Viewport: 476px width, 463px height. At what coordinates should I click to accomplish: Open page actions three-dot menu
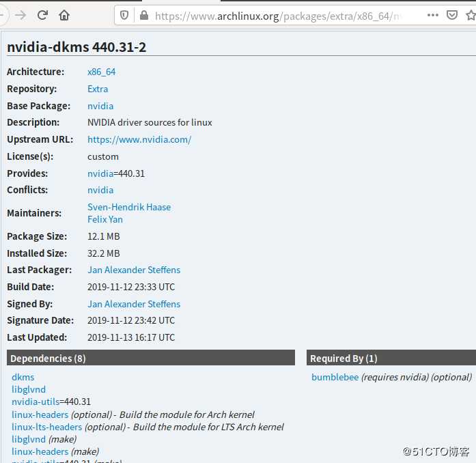(x=432, y=15)
